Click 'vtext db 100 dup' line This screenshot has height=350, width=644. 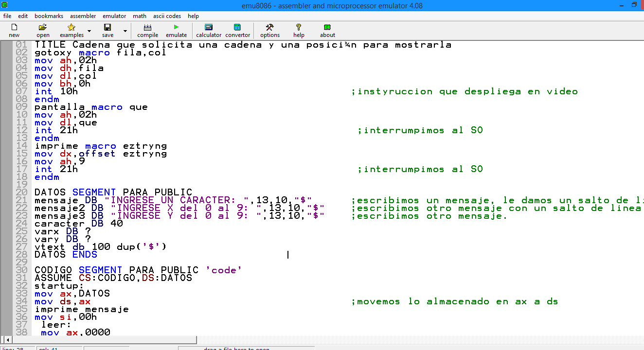point(101,247)
